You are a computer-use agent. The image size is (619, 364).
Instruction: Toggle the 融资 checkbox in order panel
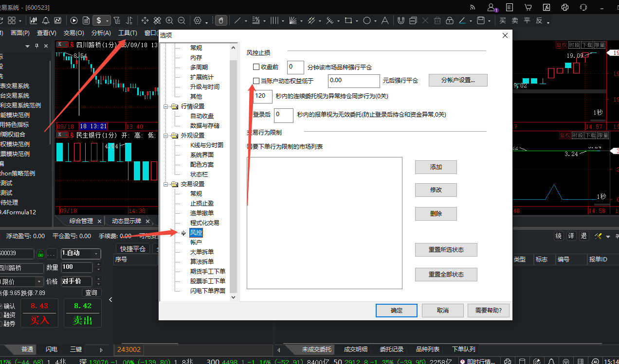[x=0, y=315]
